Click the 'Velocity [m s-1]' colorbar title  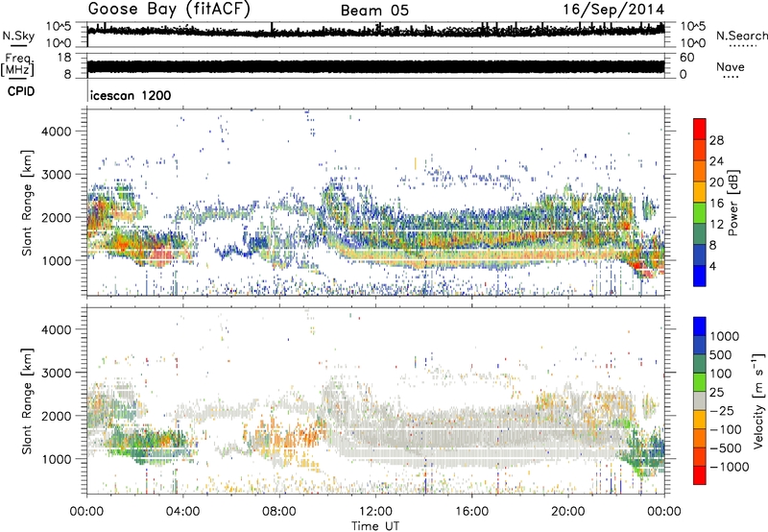[758, 400]
